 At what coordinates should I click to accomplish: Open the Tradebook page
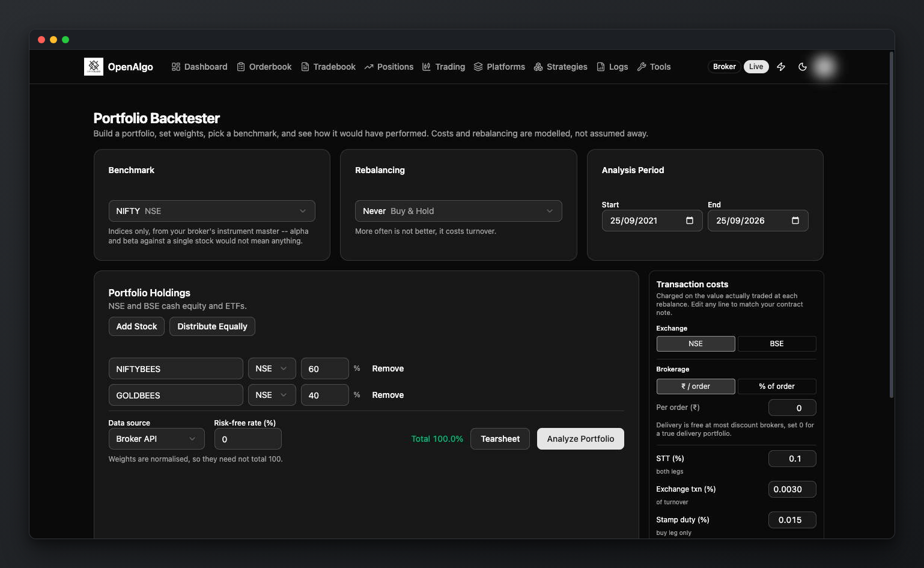(x=329, y=67)
